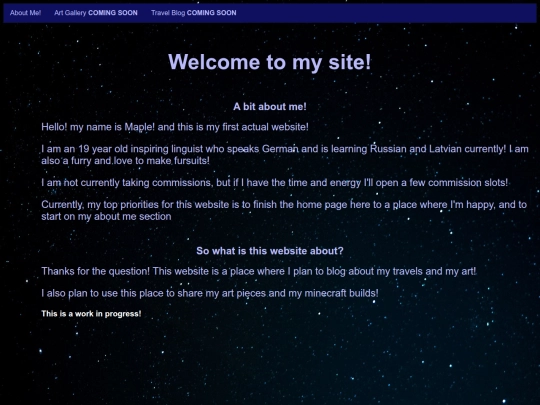Click the 'Hello! my name is Maple!' line
The width and height of the screenshot is (540, 405).
pyautogui.click(x=175, y=127)
